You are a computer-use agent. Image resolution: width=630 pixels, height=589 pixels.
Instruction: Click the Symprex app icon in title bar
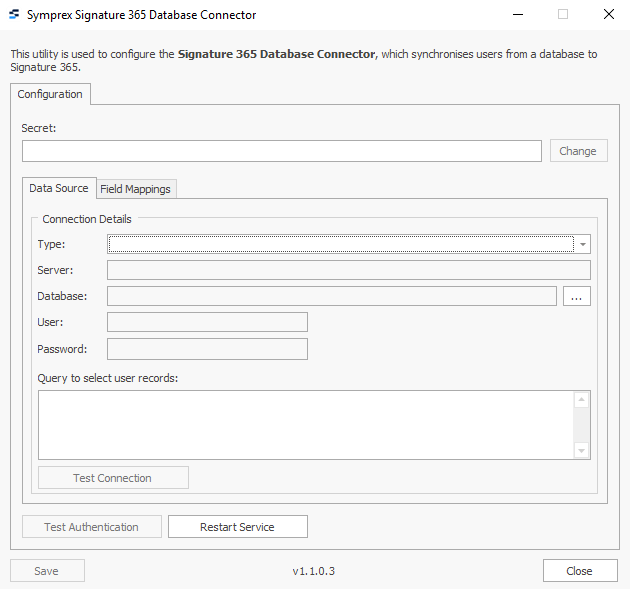(x=14, y=14)
